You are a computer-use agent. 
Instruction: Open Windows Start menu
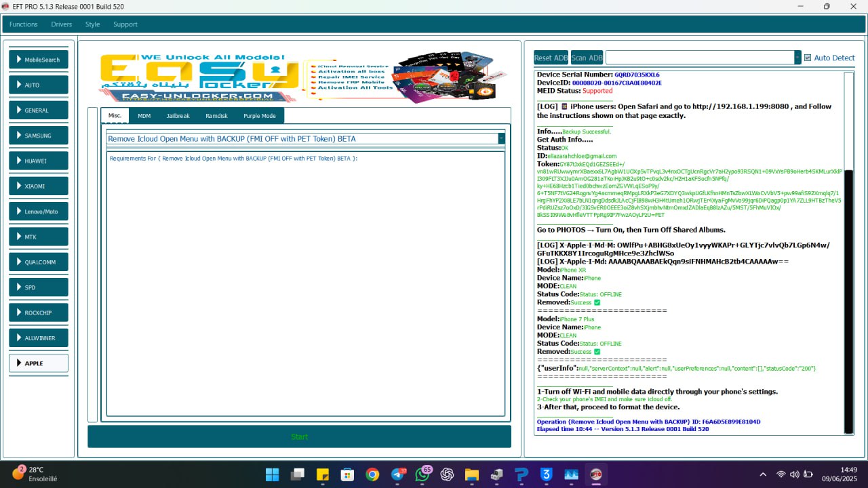(x=272, y=474)
